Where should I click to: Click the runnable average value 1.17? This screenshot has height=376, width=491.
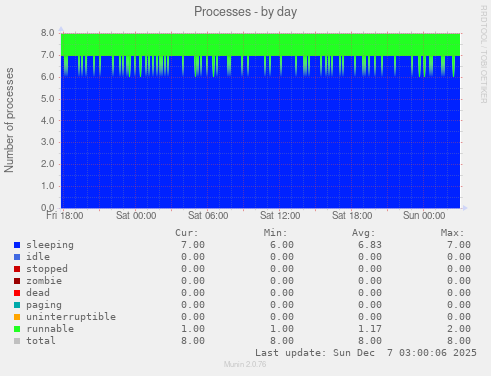tap(370, 329)
